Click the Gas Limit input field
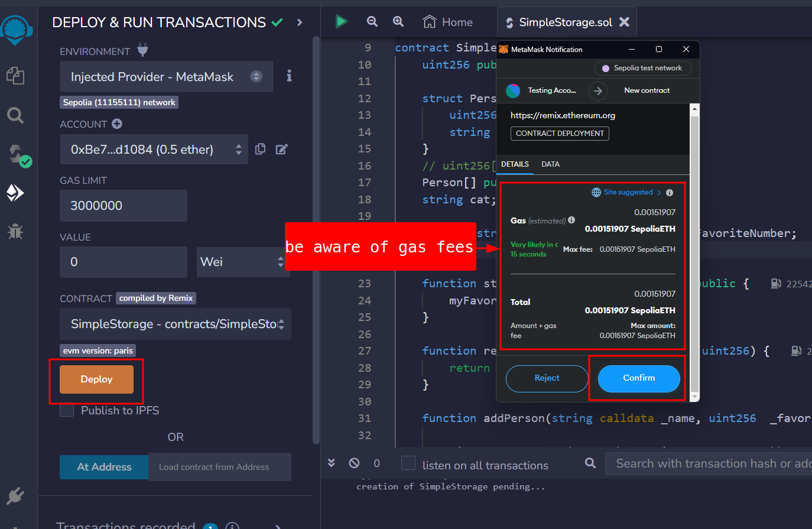 [124, 206]
